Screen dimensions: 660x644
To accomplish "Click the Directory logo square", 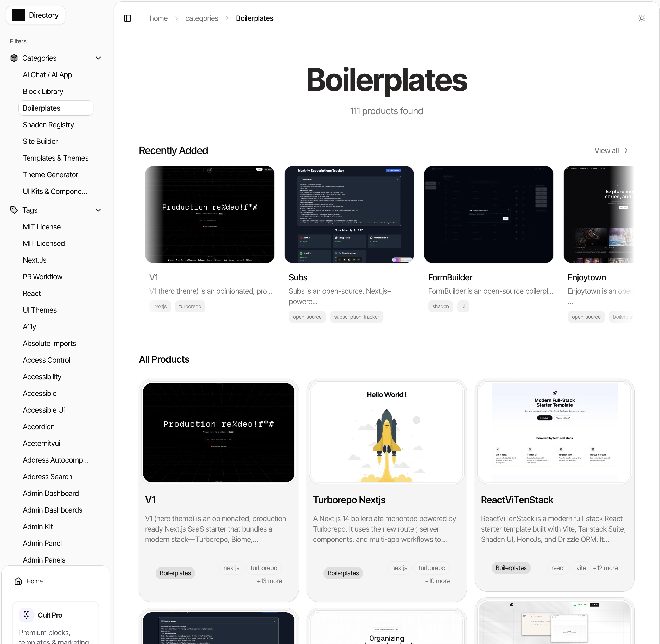I will coord(18,15).
